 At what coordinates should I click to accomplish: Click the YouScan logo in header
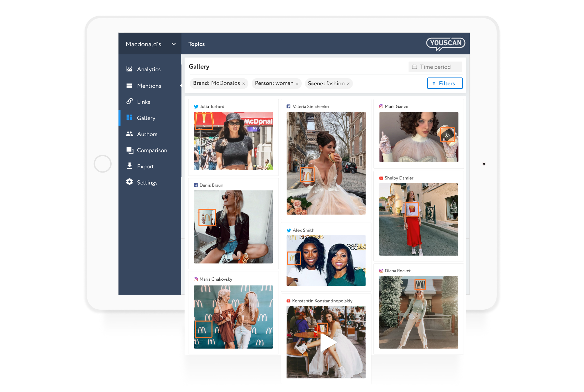click(x=445, y=44)
